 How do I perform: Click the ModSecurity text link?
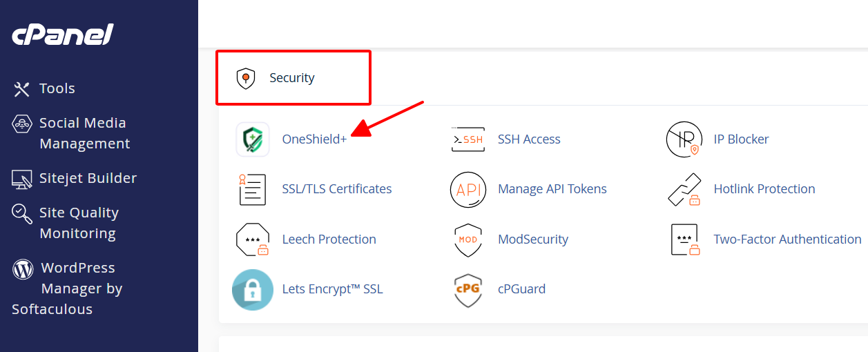[533, 239]
